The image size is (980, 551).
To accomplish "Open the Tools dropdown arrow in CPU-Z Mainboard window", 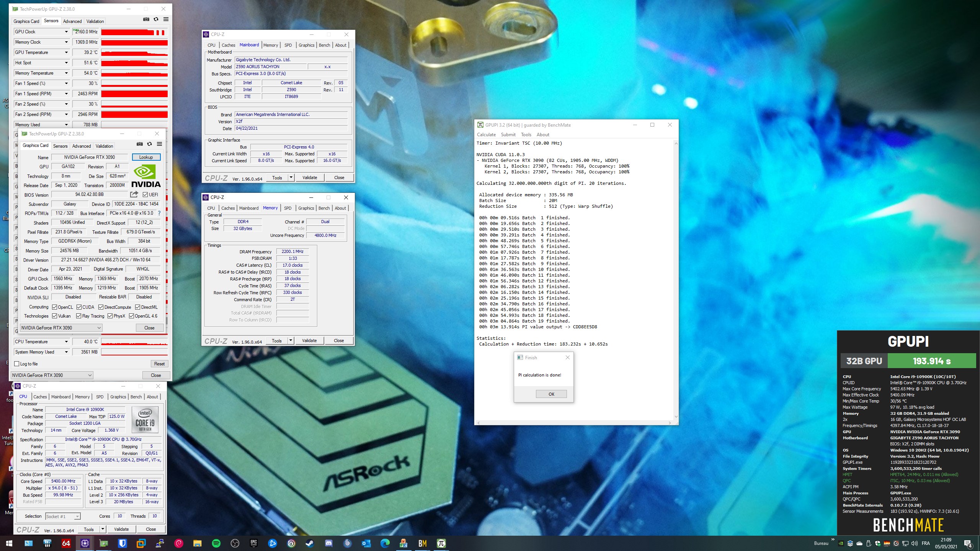I will (x=291, y=177).
